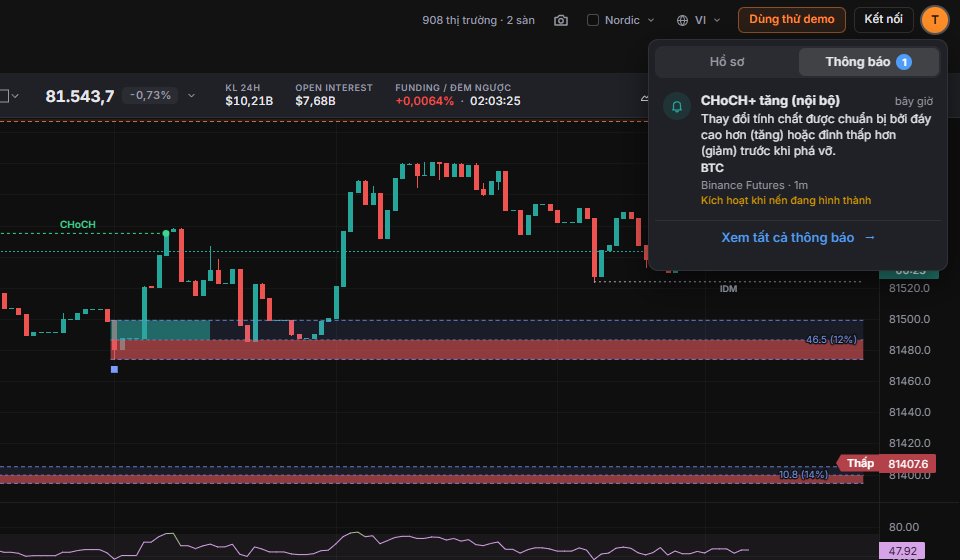Open Xem tất cả thông báo link
This screenshot has width=960, height=560.
[798, 237]
